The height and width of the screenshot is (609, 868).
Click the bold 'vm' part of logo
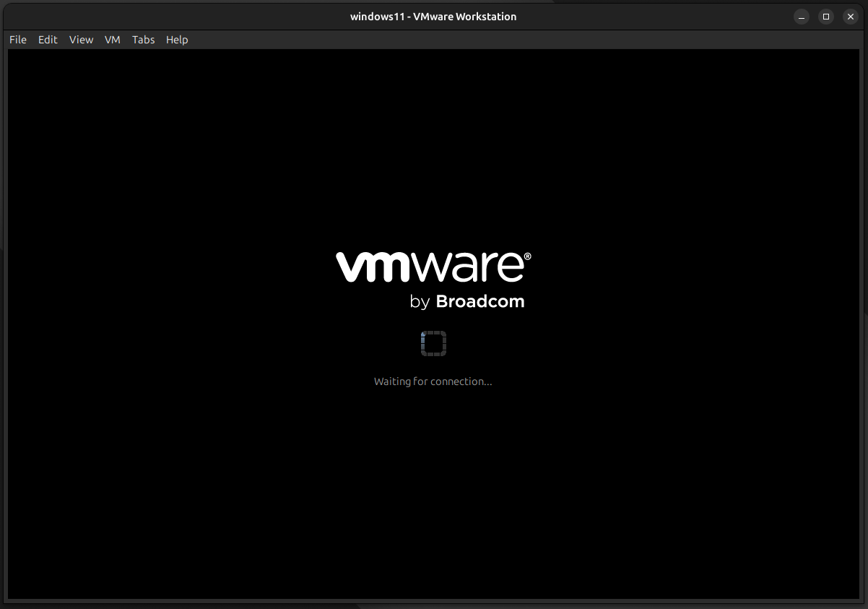pyautogui.click(x=374, y=268)
